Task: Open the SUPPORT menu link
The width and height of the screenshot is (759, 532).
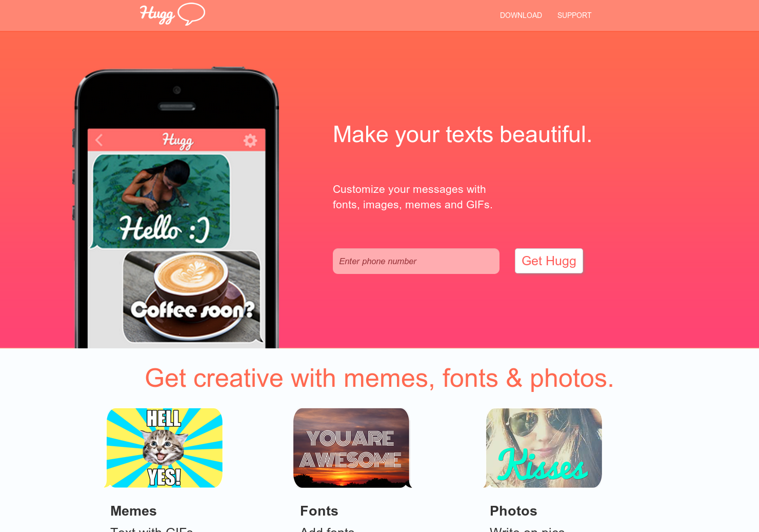Action: pos(574,15)
